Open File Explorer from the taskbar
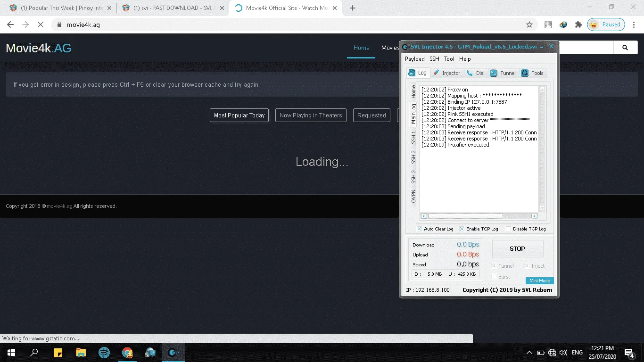This screenshot has width=644, height=362. point(81,352)
